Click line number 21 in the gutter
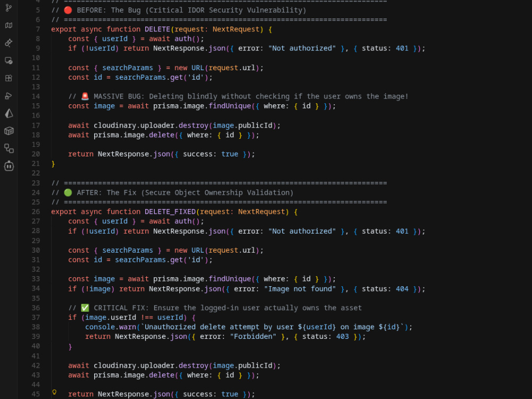Image resolution: width=532 pixels, height=399 pixels. pyautogui.click(x=36, y=163)
